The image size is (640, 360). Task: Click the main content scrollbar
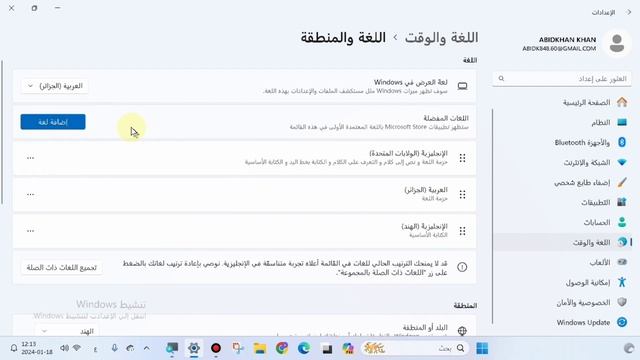point(2,132)
